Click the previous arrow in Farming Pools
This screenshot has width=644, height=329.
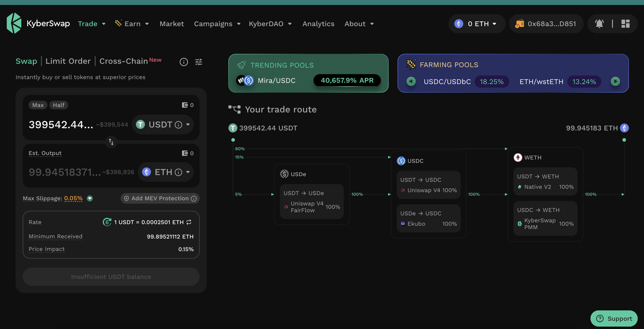click(x=411, y=81)
